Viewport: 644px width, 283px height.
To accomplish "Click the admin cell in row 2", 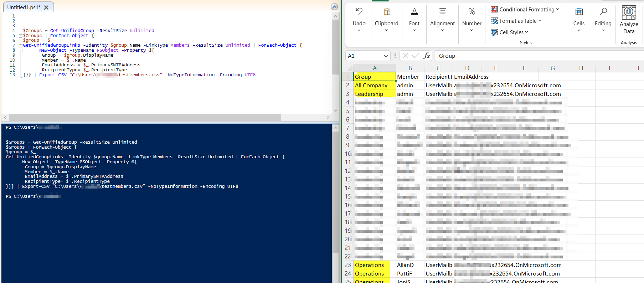I will pyautogui.click(x=410, y=85).
